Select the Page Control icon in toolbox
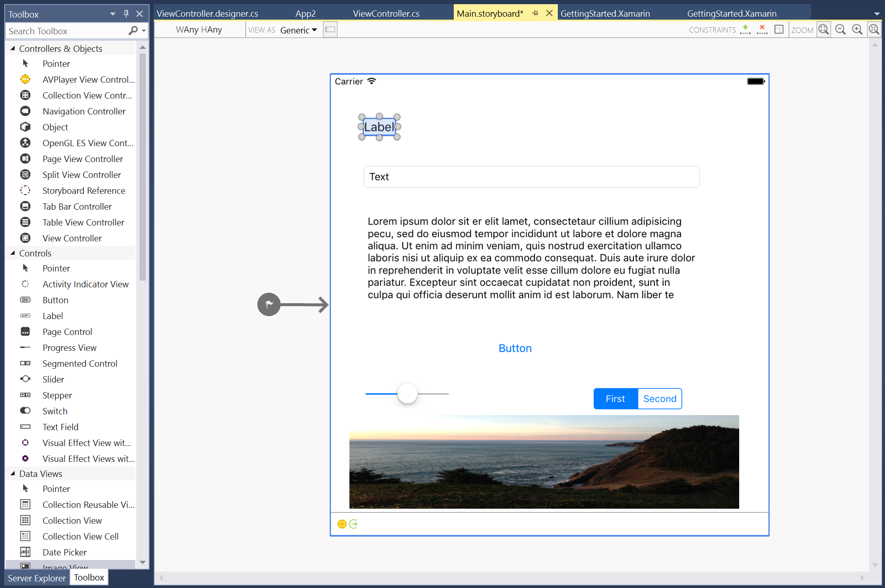Viewport: 885px width, 588px height. click(x=24, y=332)
